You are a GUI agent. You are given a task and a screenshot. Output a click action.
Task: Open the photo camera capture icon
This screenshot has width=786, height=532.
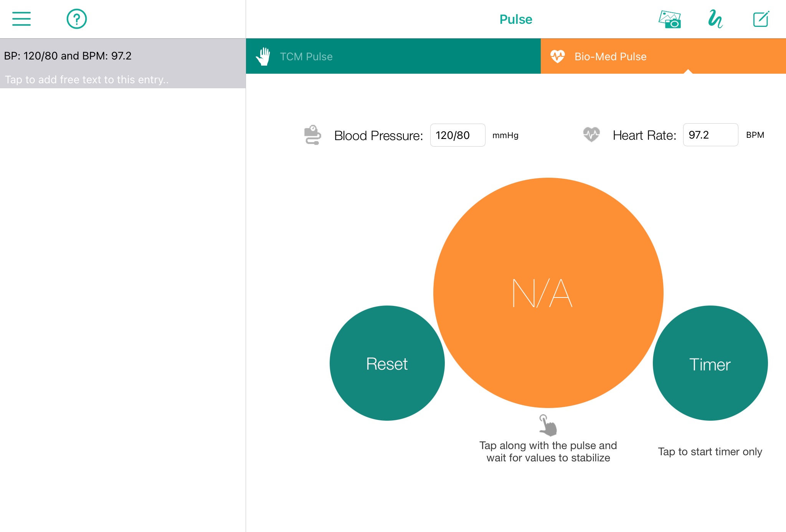(x=670, y=19)
